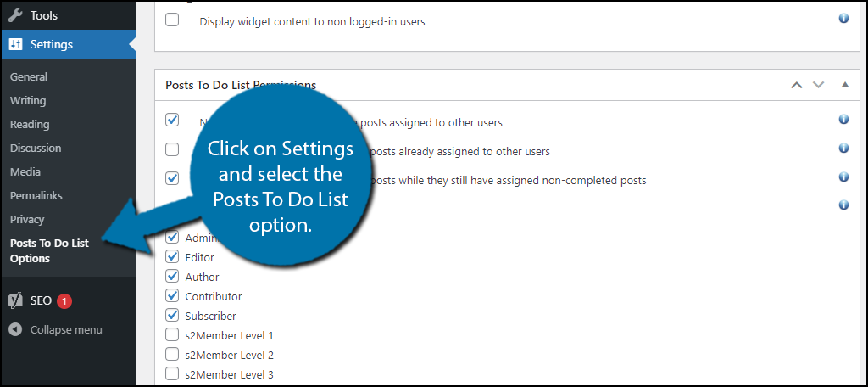The width and height of the screenshot is (868, 387).
Task: Open the General settings submenu item
Action: coord(29,77)
